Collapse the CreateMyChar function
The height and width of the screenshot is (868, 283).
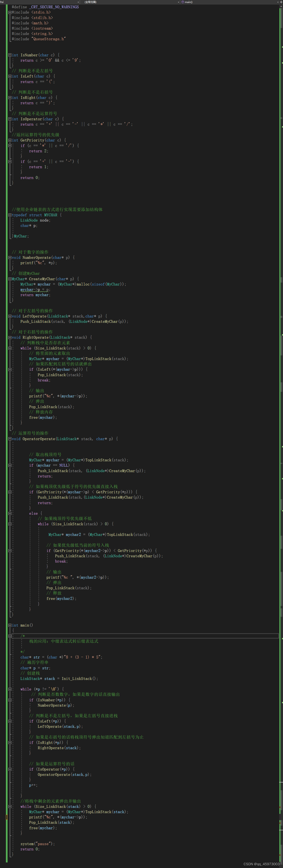tap(10, 279)
